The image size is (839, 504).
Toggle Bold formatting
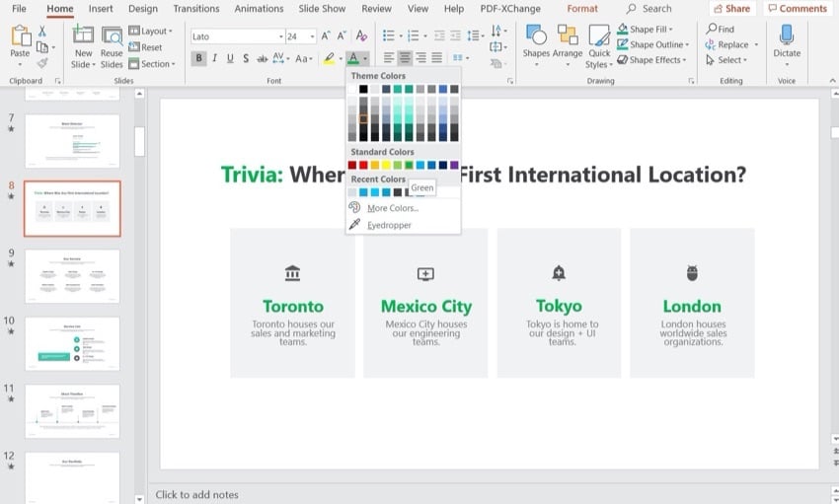pyautogui.click(x=199, y=58)
